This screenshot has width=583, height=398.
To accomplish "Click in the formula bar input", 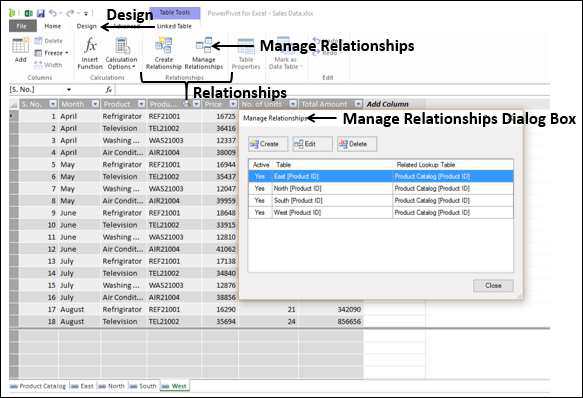I will 331,90.
